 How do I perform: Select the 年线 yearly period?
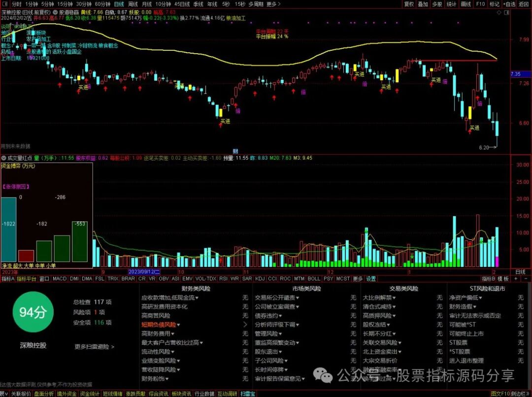click(x=212, y=4)
